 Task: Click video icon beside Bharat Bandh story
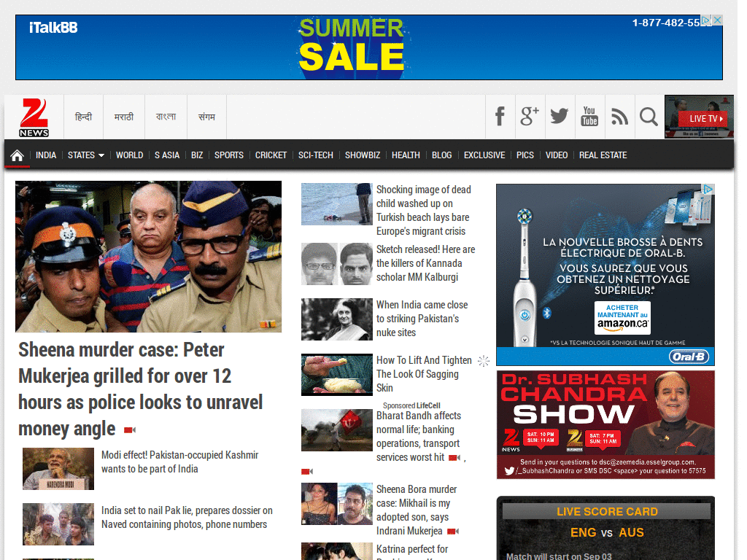(454, 458)
